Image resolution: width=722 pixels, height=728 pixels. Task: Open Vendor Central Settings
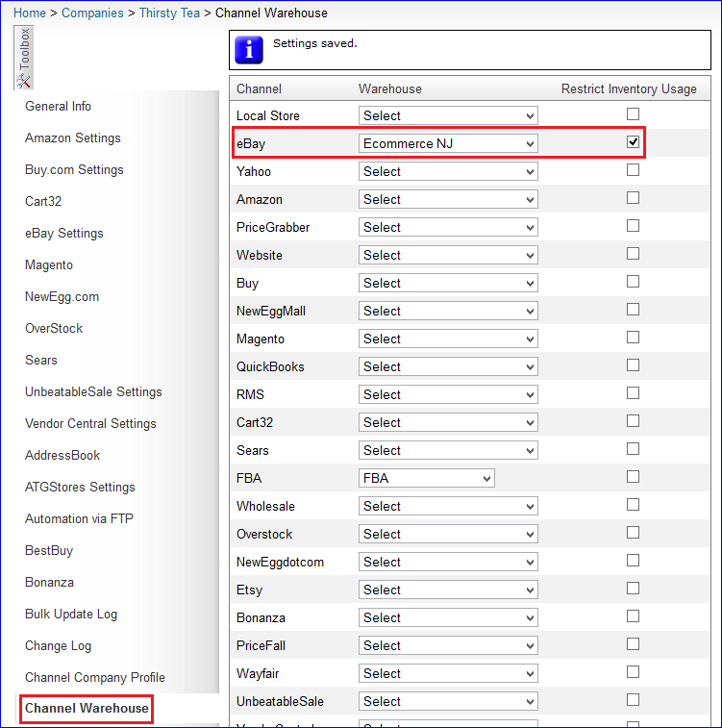(x=90, y=423)
